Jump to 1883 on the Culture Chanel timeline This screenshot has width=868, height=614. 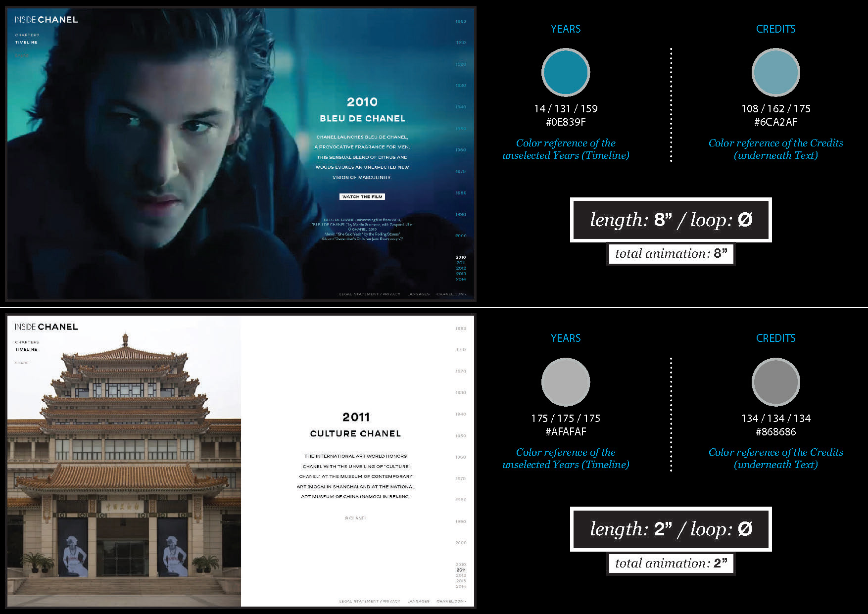click(x=461, y=329)
